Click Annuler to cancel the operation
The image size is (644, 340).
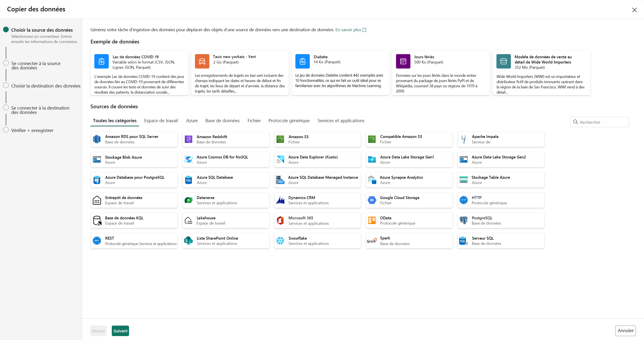tap(625, 331)
